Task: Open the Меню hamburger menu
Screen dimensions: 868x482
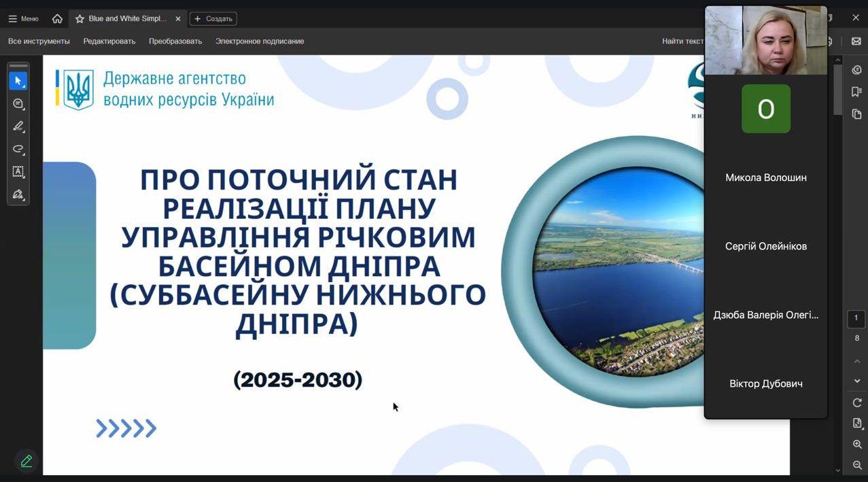Action: coord(23,18)
